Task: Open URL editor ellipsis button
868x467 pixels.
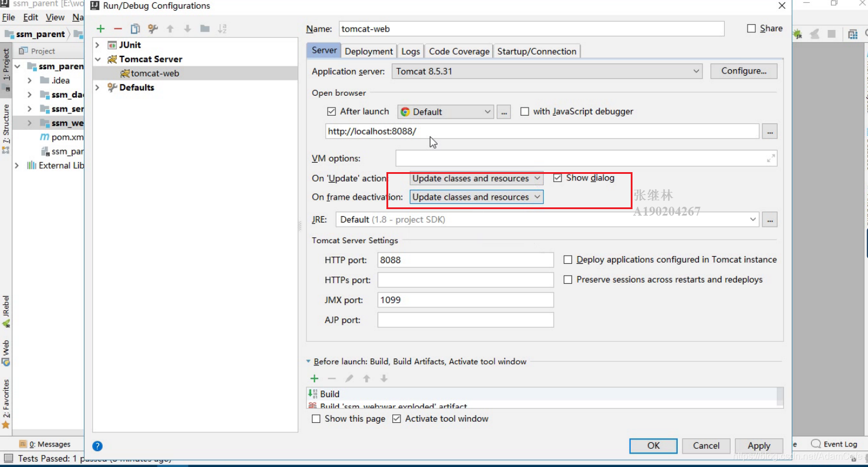Action: click(x=770, y=131)
